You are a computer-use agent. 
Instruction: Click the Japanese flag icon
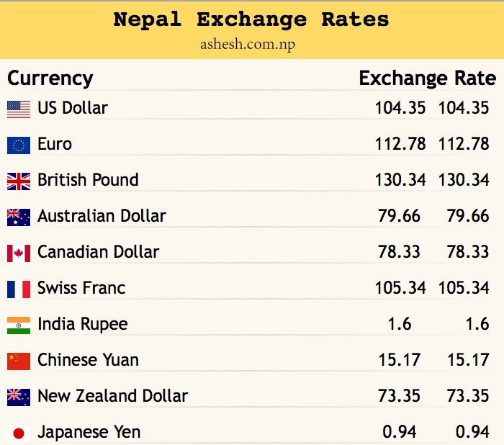tap(19, 433)
